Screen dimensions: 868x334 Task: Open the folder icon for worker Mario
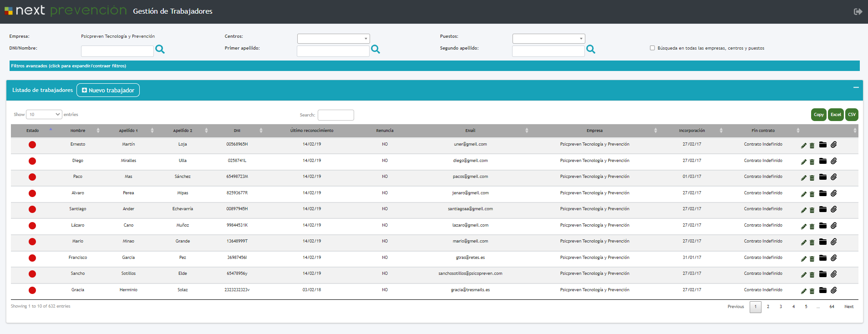point(823,242)
